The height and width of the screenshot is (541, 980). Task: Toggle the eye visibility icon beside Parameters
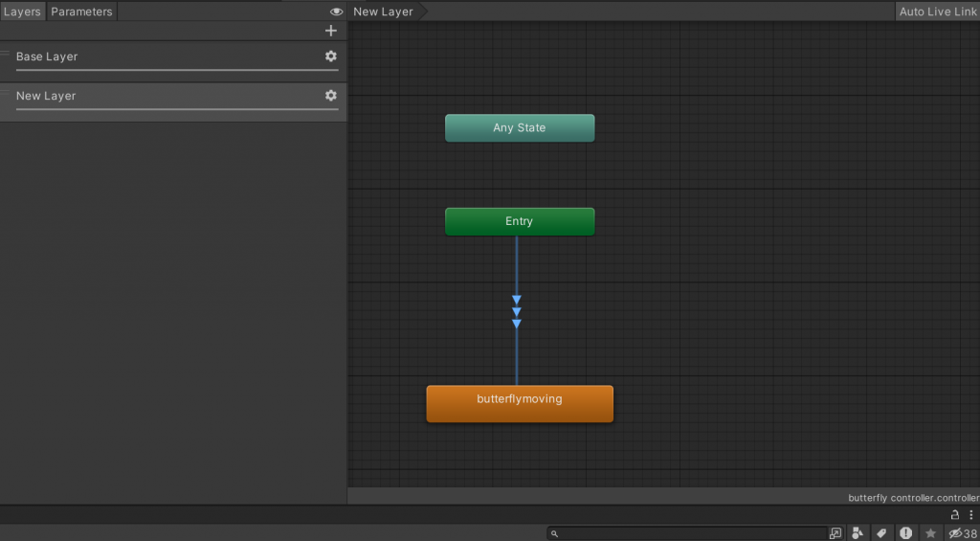(336, 11)
